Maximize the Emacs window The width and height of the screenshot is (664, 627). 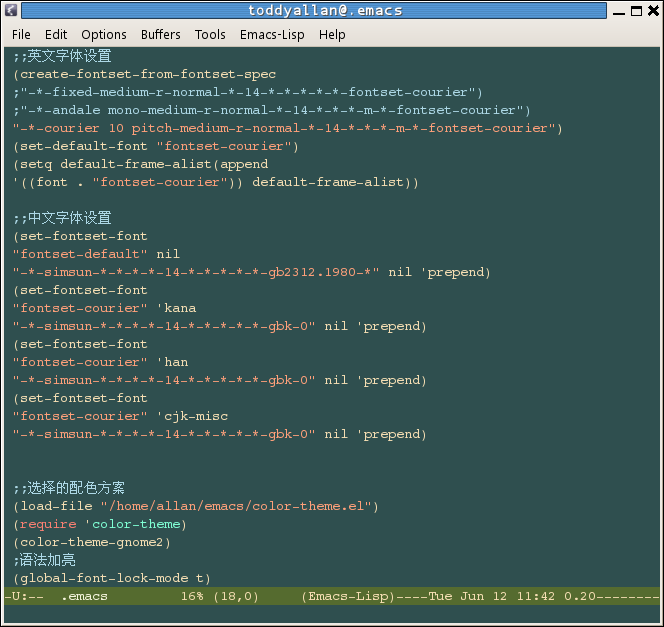[x=636, y=11]
